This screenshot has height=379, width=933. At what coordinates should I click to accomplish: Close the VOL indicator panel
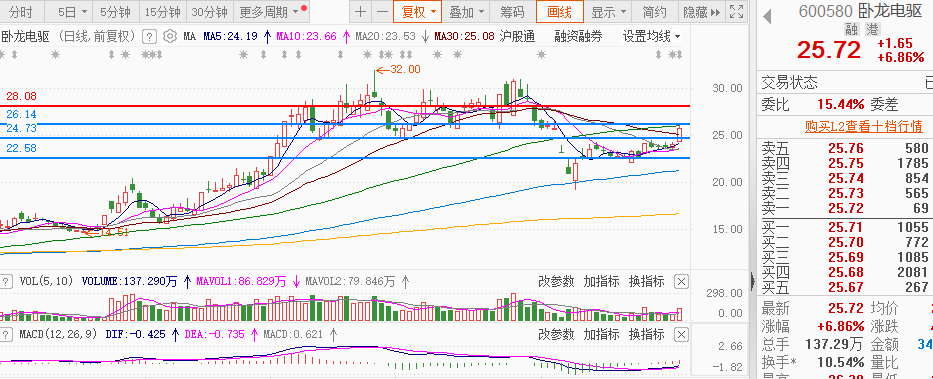point(681,281)
